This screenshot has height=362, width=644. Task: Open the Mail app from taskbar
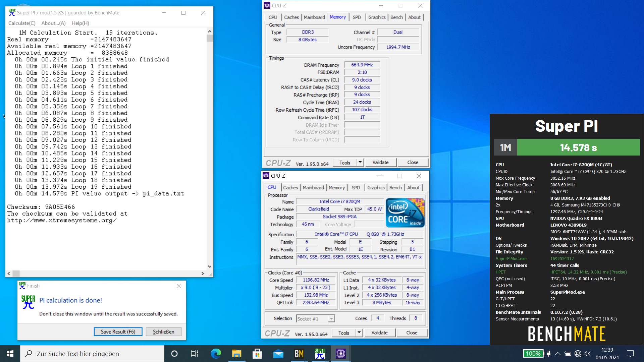tap(278, 354)
